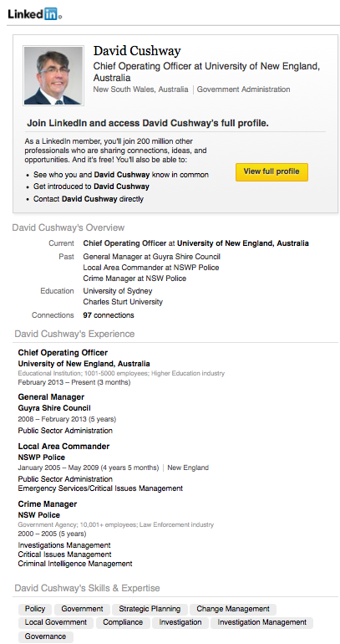Select University of New England in Overview
This screenshot has width=340, height=644.
pos(243,243)
